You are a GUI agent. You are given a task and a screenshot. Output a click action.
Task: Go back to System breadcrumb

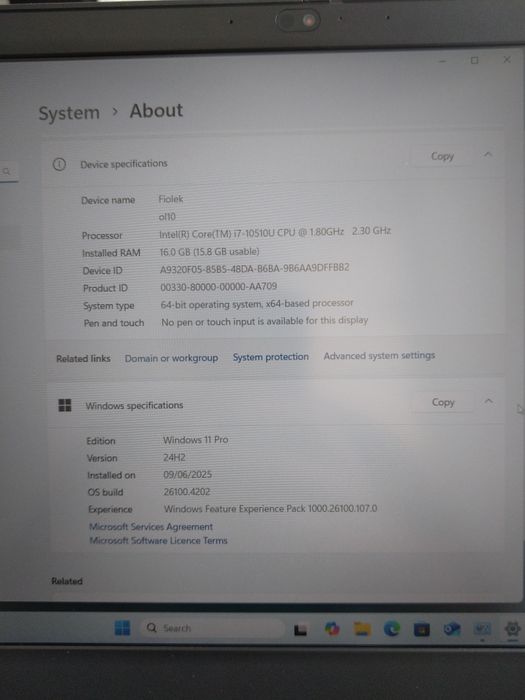pos(69,113)
